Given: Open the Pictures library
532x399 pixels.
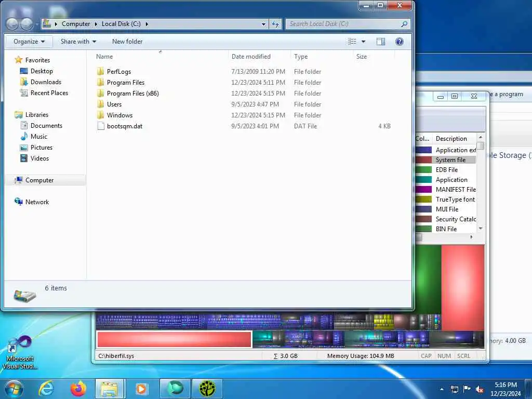Looking at the screenshot, I should [42, 147].
